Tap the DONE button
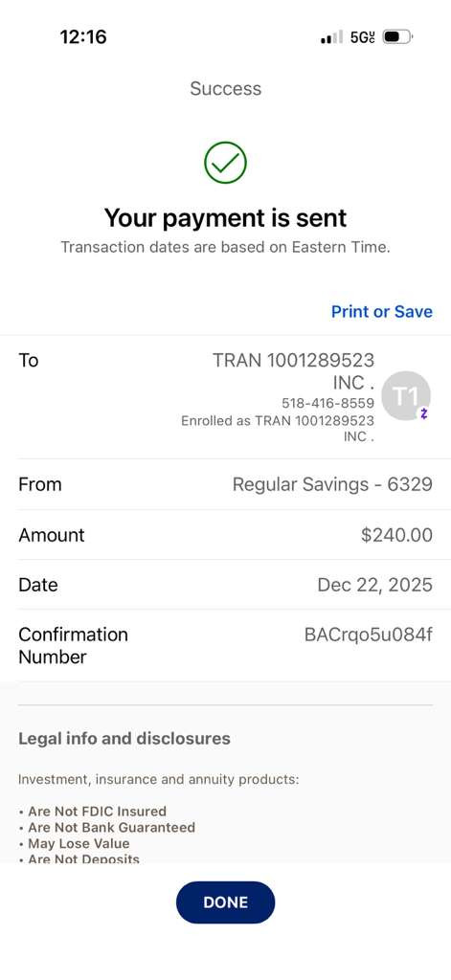451x980 pixels. pos(225,902)
